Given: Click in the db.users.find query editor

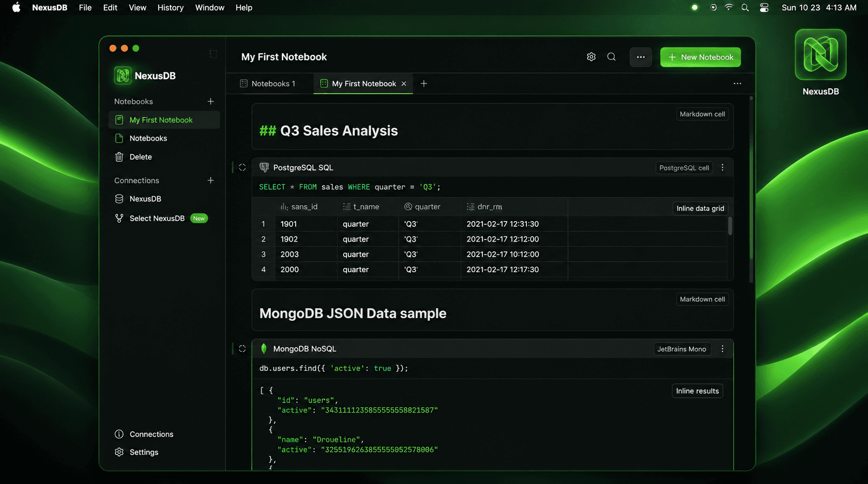Looking at the screenshot, I should 333,368.
